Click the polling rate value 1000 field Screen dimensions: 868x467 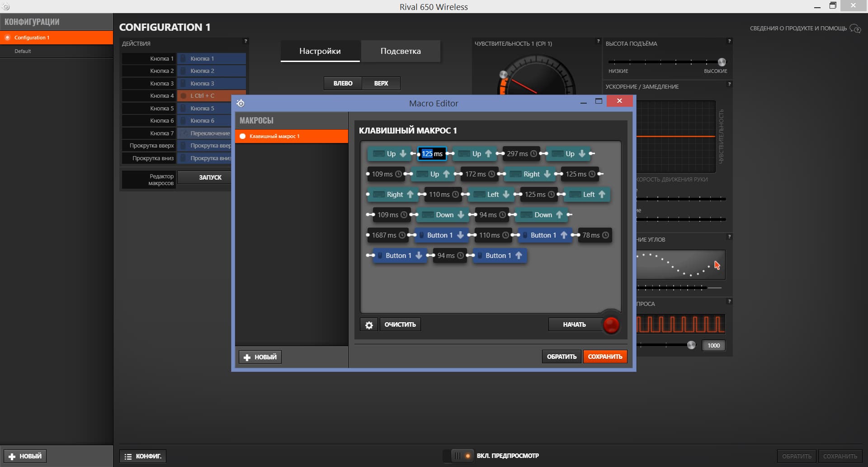point(713,345)
